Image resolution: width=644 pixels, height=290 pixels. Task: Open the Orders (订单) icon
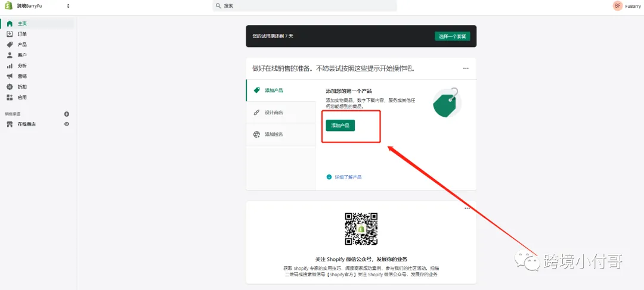[10, 34]
